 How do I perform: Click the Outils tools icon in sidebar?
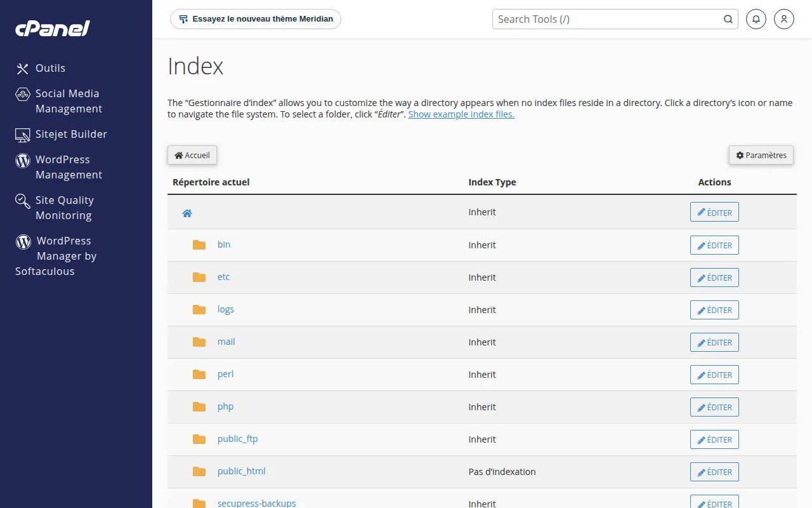click(x=23, y=69)
